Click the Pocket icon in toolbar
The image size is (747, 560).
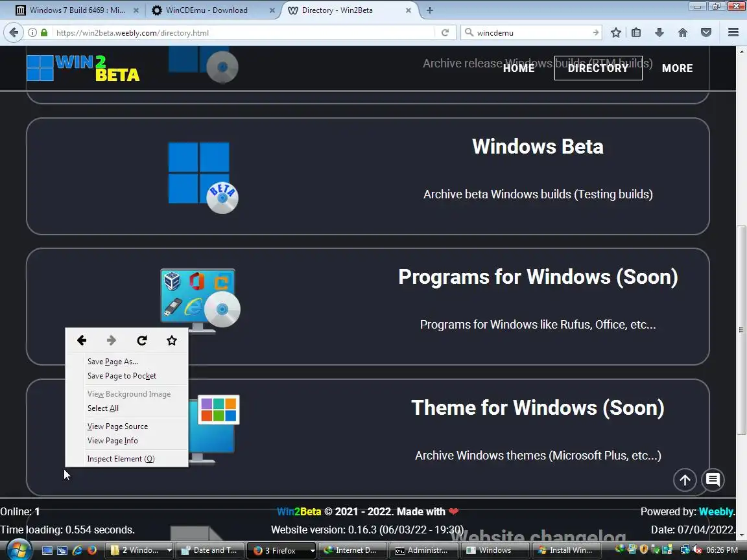pos(706,32)
